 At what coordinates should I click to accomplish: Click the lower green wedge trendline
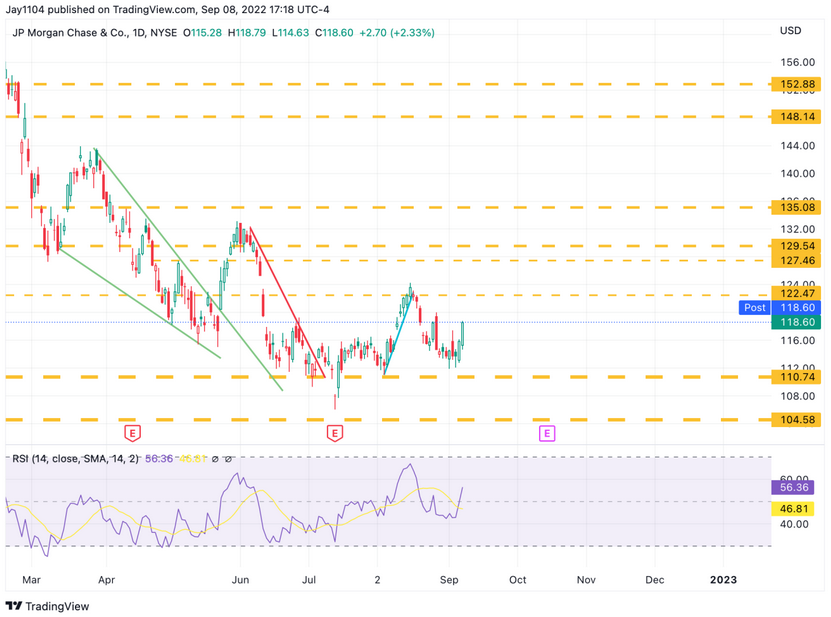pos(140,304)
